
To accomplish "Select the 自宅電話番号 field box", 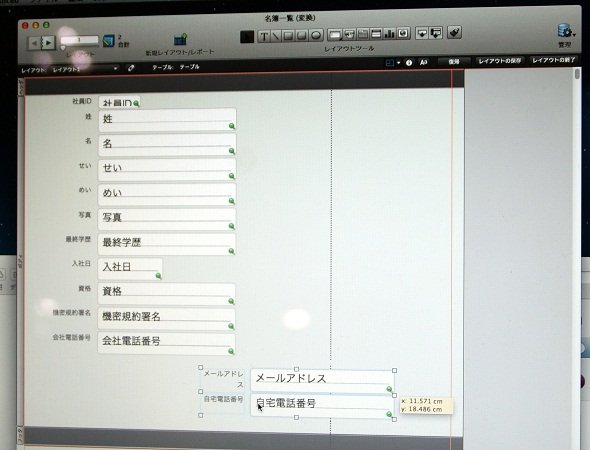I will [x=322, y=406].
